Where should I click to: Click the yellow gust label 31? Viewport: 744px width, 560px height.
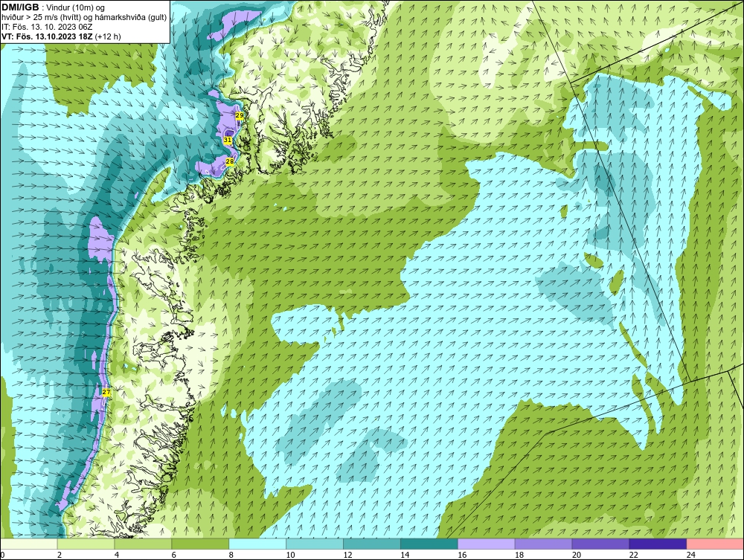[228, 140]
